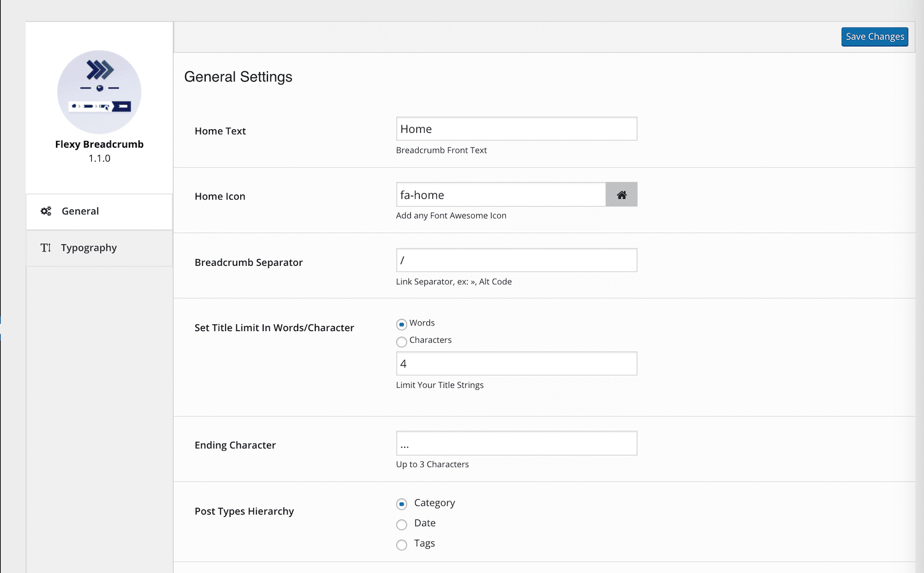Image resolution: width=924 pixels, height=573 pixels.
Task: Focus the fa-home icon text field
Action: pos(501,194)
